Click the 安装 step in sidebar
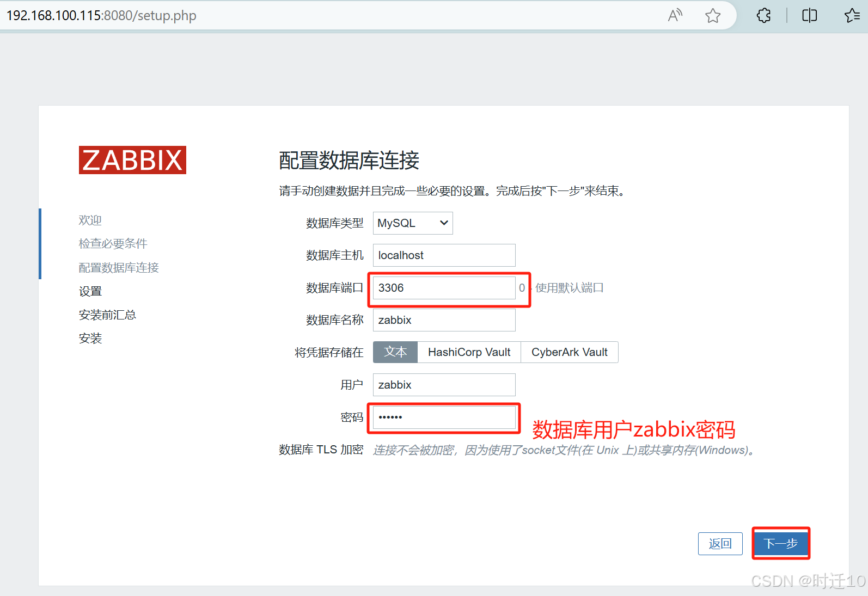868x596 pixels. [90, 338]
